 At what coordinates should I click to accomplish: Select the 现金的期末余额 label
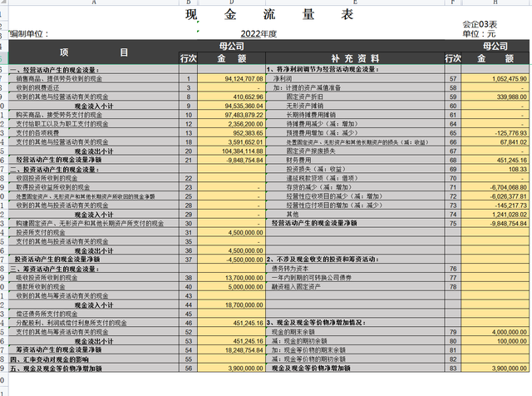[x=293, y=332]
